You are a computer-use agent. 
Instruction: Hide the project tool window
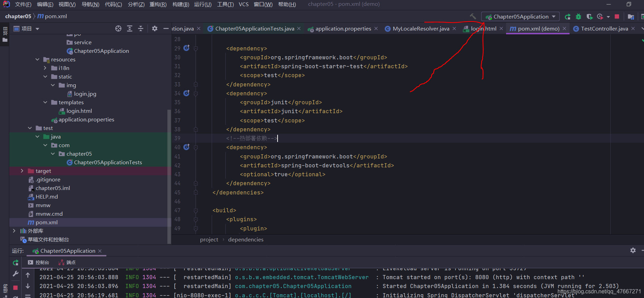tap(166, 28)
